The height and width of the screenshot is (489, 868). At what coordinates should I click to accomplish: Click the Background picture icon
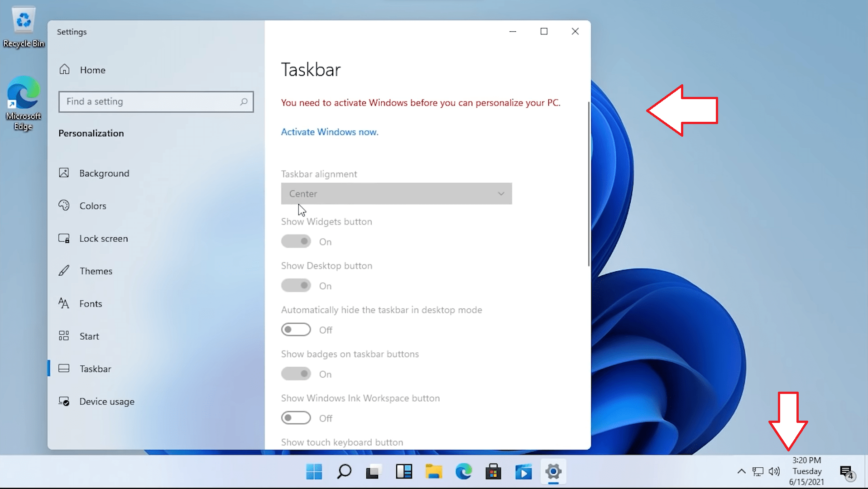[64, 173]
